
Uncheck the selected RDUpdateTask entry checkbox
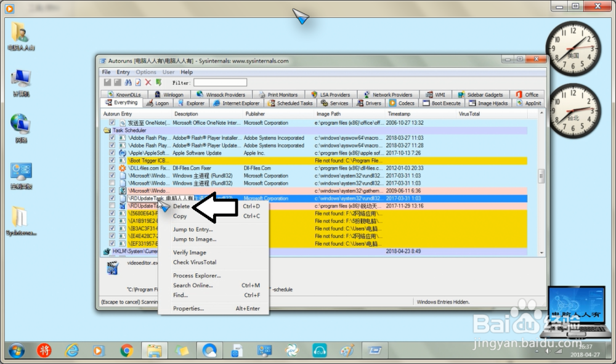pos(112,198)
